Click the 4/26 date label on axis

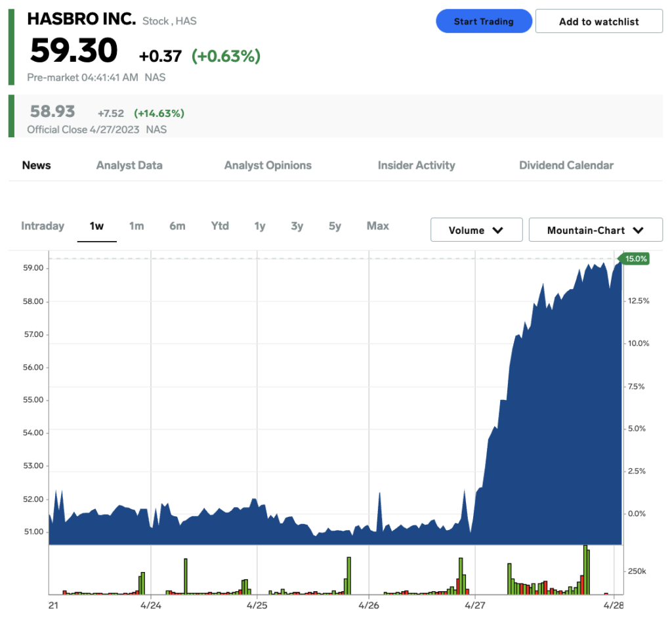click(x=369, y=606)
